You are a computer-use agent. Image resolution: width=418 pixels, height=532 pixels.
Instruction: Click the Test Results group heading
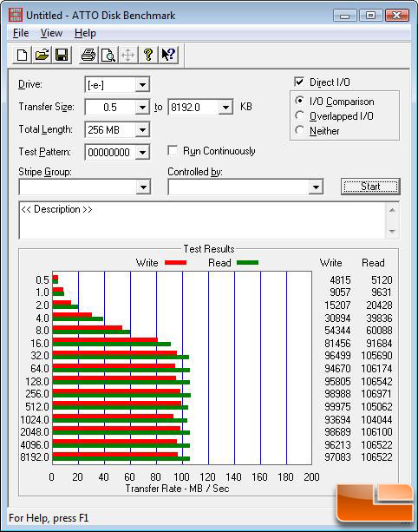click(209, 249)
